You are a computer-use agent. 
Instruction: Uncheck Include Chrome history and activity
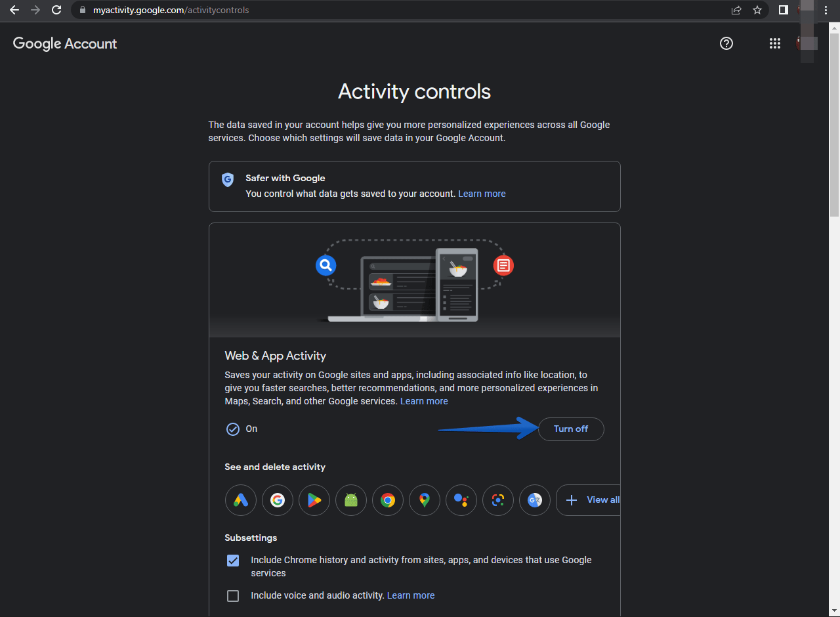click(x=233, y=561)
